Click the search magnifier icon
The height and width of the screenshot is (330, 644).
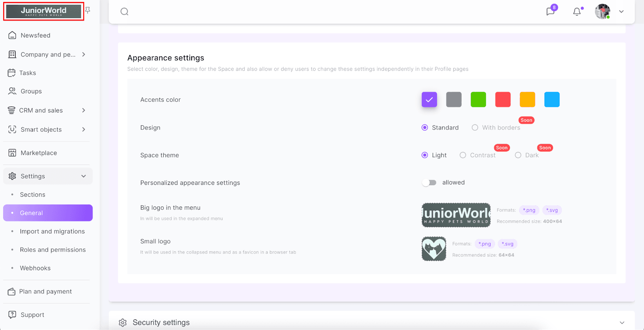tap(124, 12)
